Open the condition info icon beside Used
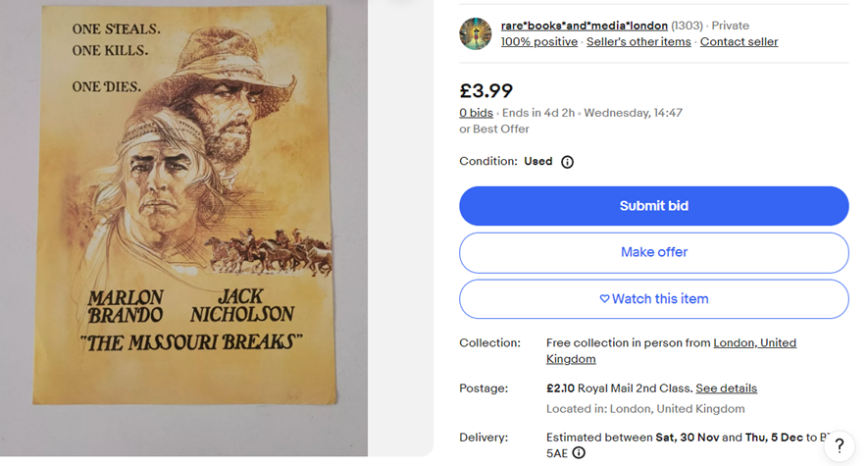Screen dimensions: 868x466 [x=567, y=162]
